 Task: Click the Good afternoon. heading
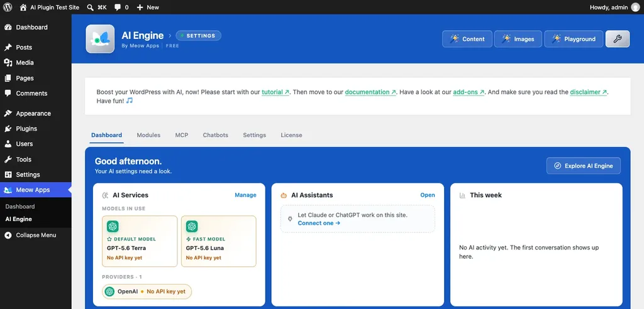tap(128, 161)
